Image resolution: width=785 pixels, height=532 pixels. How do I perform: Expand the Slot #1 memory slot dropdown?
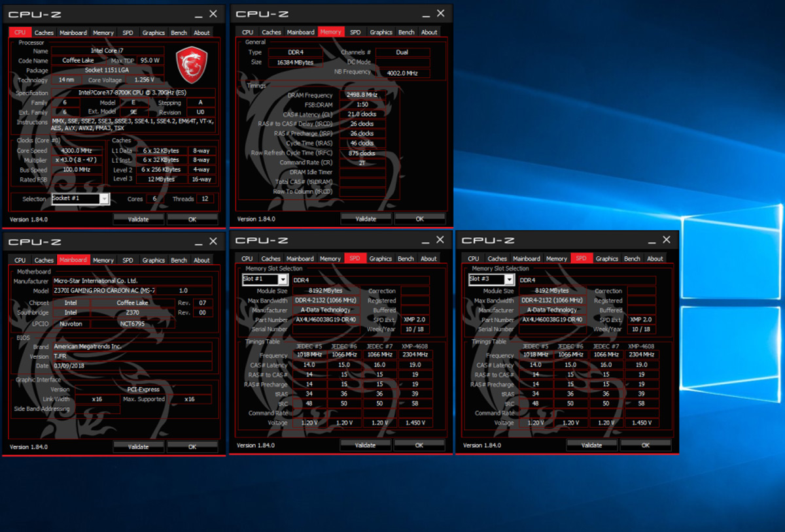click(283, 280)
